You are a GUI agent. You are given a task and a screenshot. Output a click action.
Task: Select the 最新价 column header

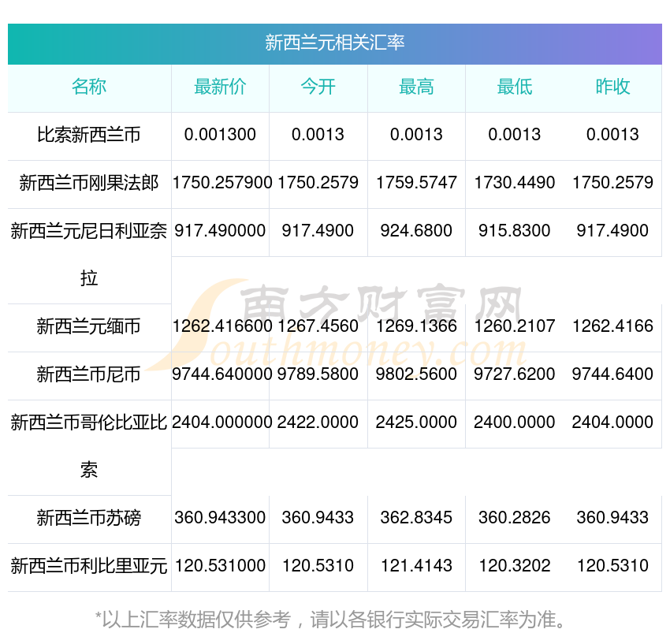[220, 87]
